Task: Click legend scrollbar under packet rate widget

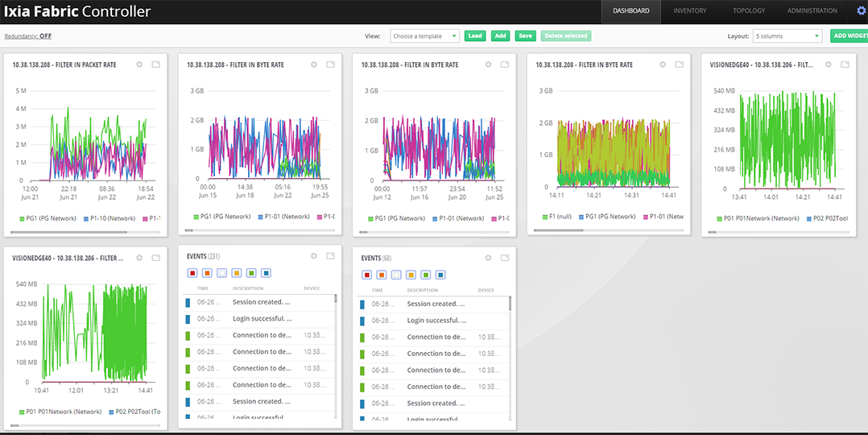Action: (x=69, y=232)
